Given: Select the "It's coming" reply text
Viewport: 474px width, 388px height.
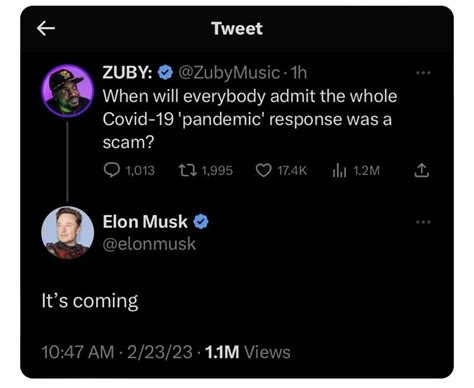Looking at the screenshot, I should (90, 301).
